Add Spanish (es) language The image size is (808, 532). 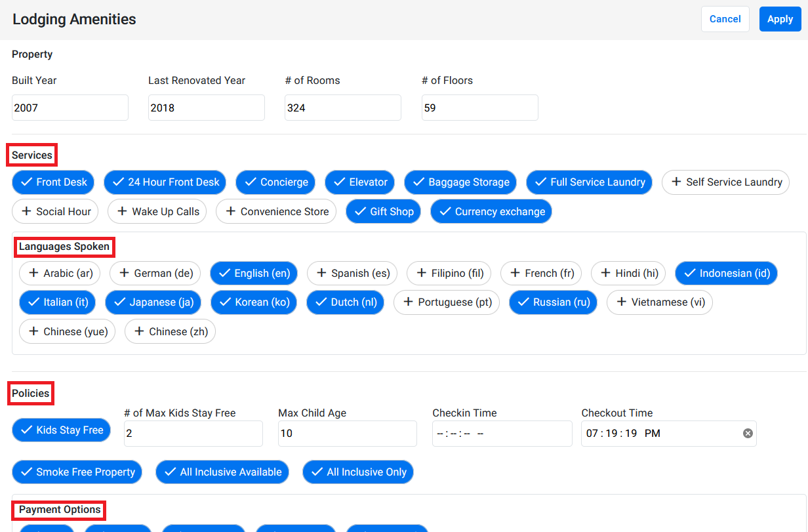pos(352,273)
